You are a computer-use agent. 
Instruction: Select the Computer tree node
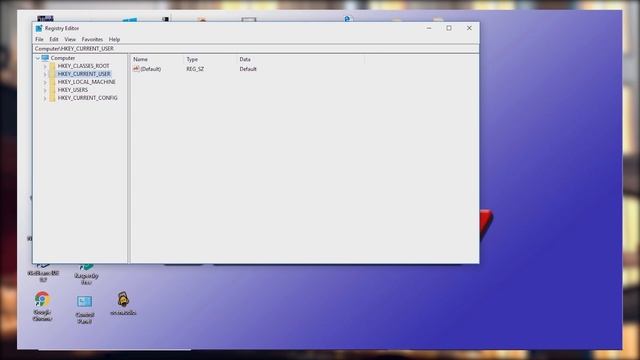coord(63,58)
